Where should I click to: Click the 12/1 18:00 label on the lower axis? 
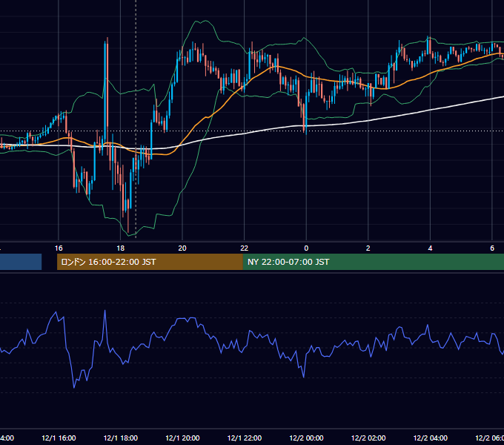coord(121,438)
